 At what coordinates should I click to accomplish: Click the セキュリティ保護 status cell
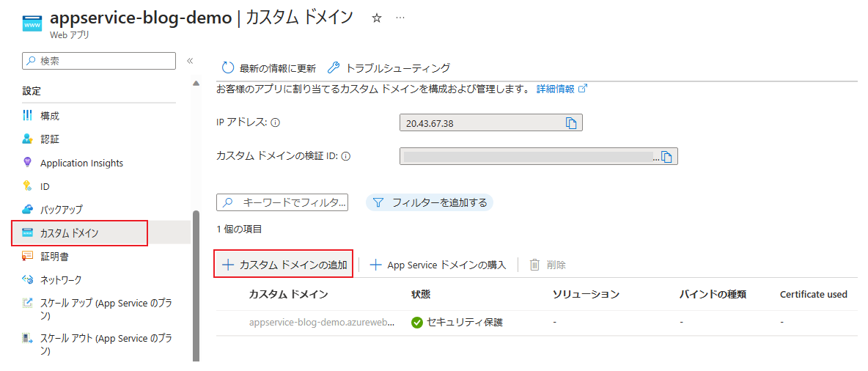457,323
